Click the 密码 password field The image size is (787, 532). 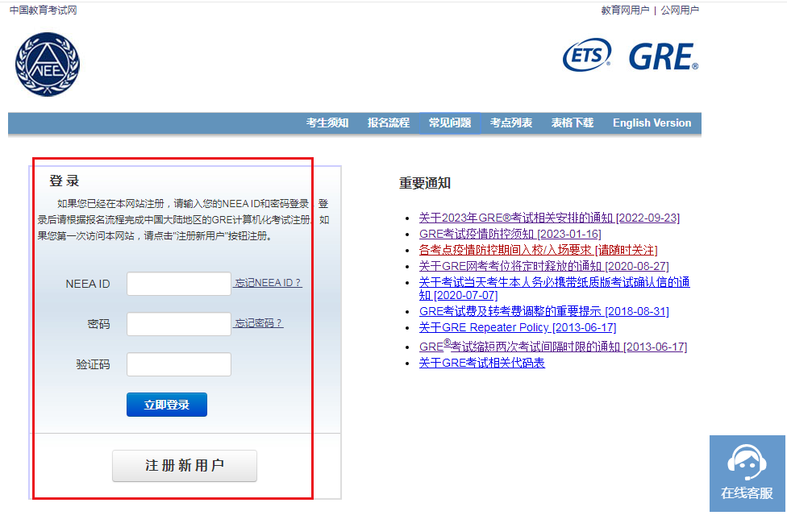[x=179, y=324]
